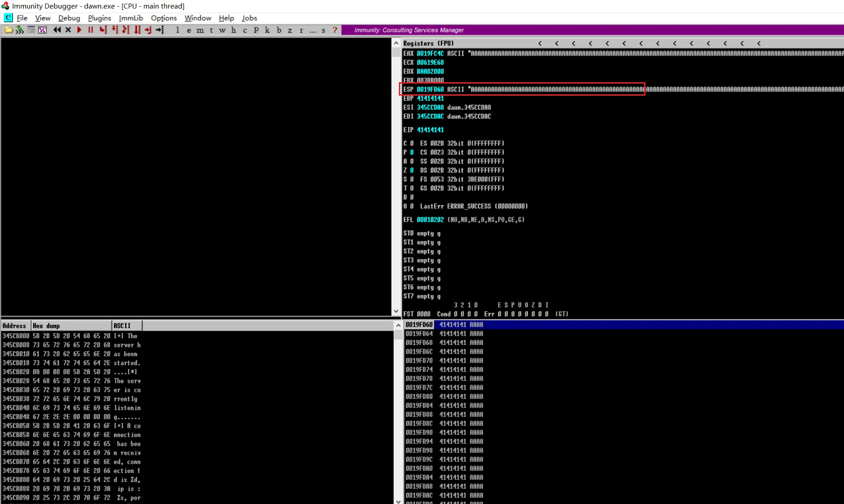844x504 pixels.
Task: Open the Jobs menu
Action: pyautogui.click(x=249, y=18)
